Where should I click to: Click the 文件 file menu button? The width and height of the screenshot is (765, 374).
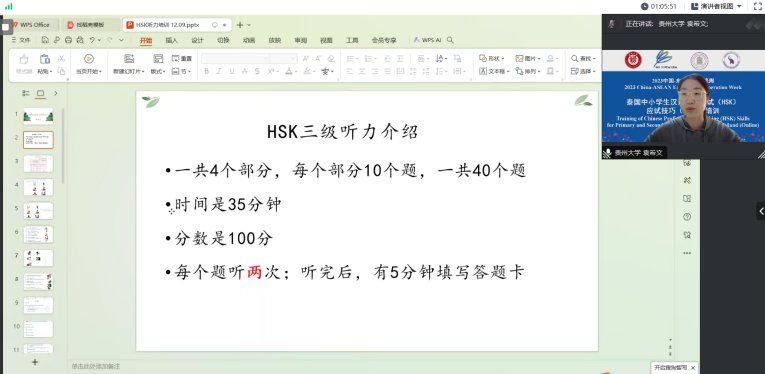pyautogui.click(x=20, y=40)
